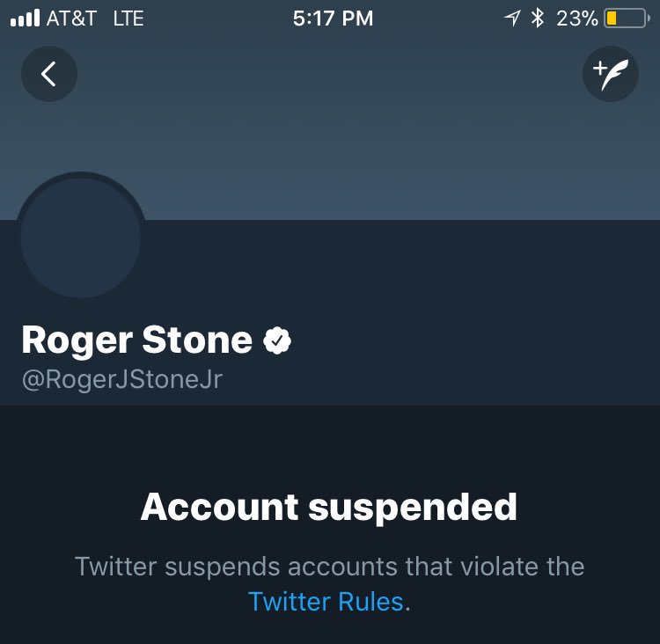Tap the 'Twitter suspends accounts' message text
660x644 pixels.
point(329,566)
